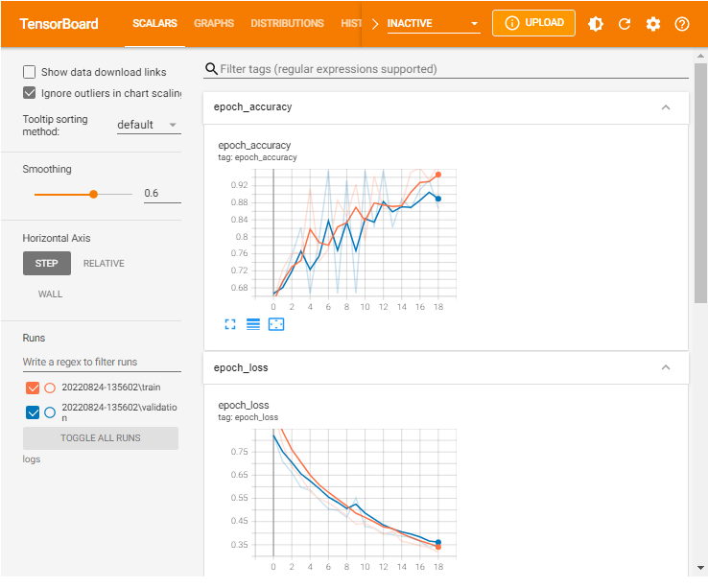The width and height of the screenshot is (708, 588).
Task: Uncheck the validation run checkbox
Action: pos(33,412)
